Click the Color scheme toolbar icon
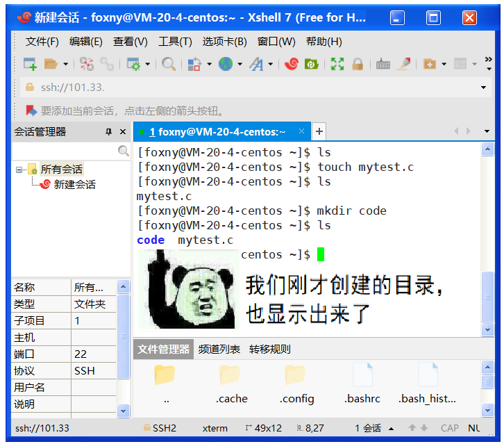Screen dimensions: 504x444 click(x=194, y=64)
